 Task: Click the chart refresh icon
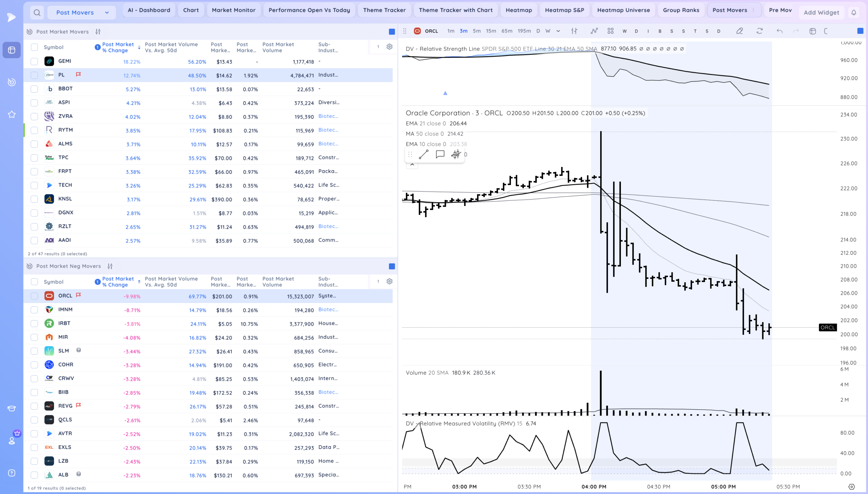(x=759, y=31)
